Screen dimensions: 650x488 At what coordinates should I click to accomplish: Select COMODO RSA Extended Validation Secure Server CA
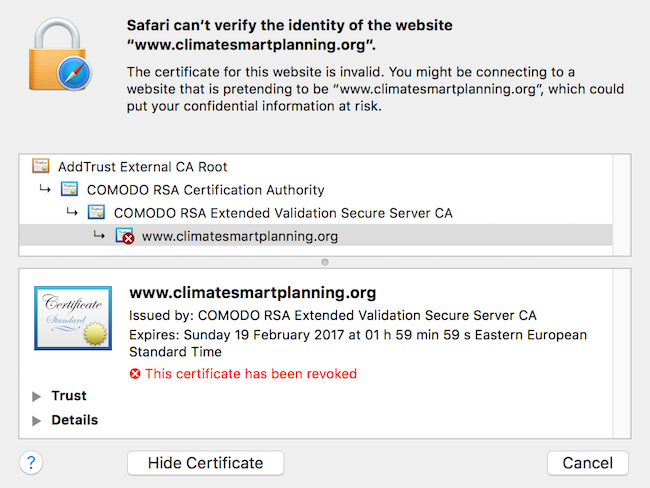pyautogui.click(x=283, y=213)
